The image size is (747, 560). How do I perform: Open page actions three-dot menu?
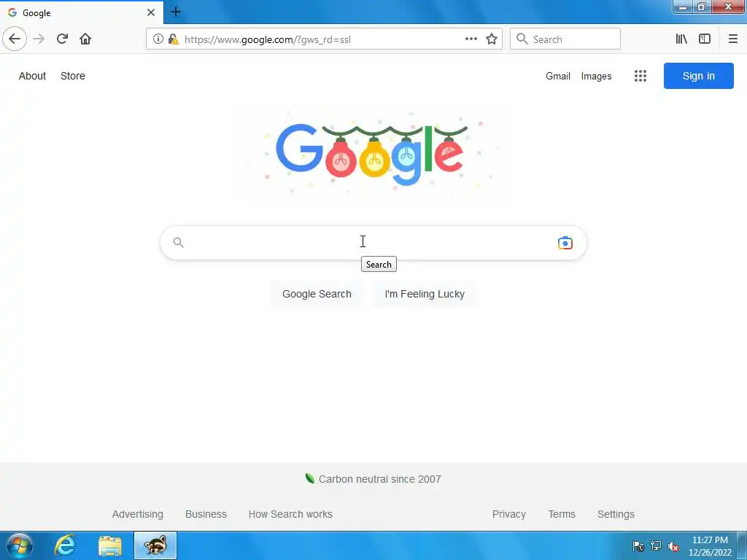(471, 39)
